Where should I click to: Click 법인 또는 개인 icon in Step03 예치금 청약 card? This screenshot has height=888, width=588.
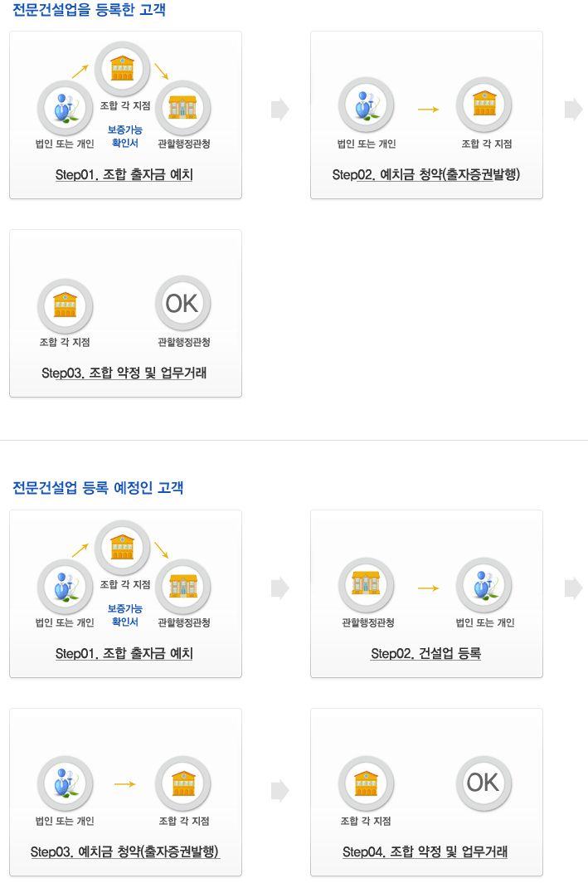[65, 783]
